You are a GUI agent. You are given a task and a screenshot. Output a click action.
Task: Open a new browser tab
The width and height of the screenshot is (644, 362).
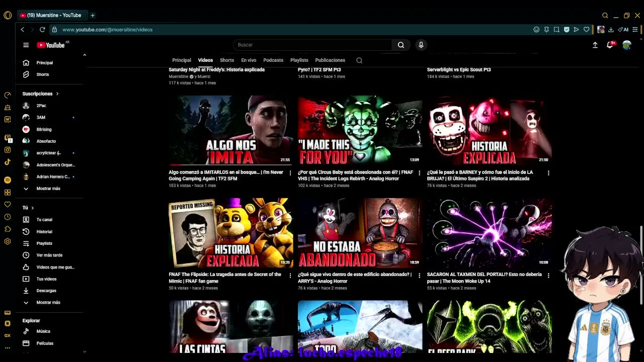[93, 15]
